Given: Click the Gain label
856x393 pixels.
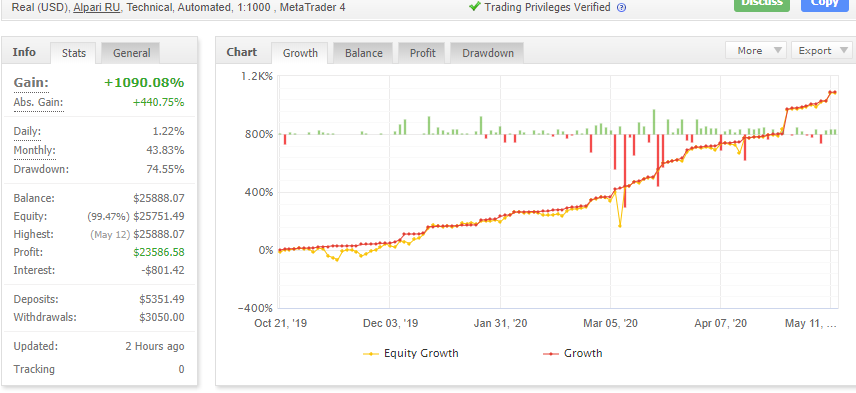Looking at the screenshot, I should pyautogui.click(x=31, y=83).
